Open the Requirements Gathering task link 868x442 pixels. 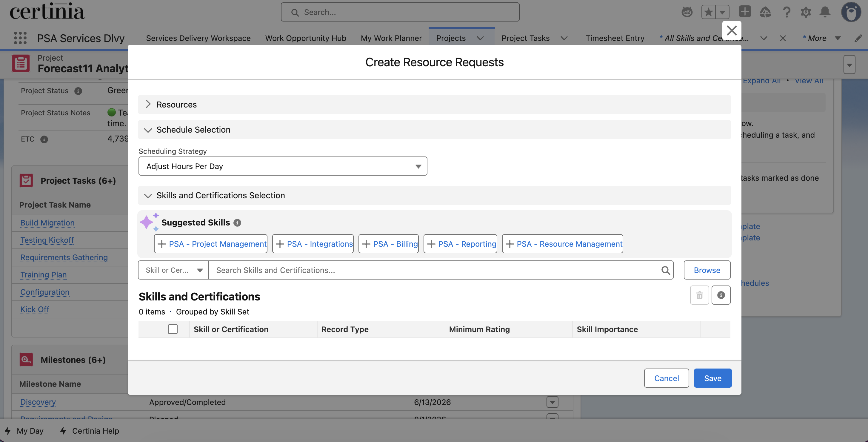point(64,257)
